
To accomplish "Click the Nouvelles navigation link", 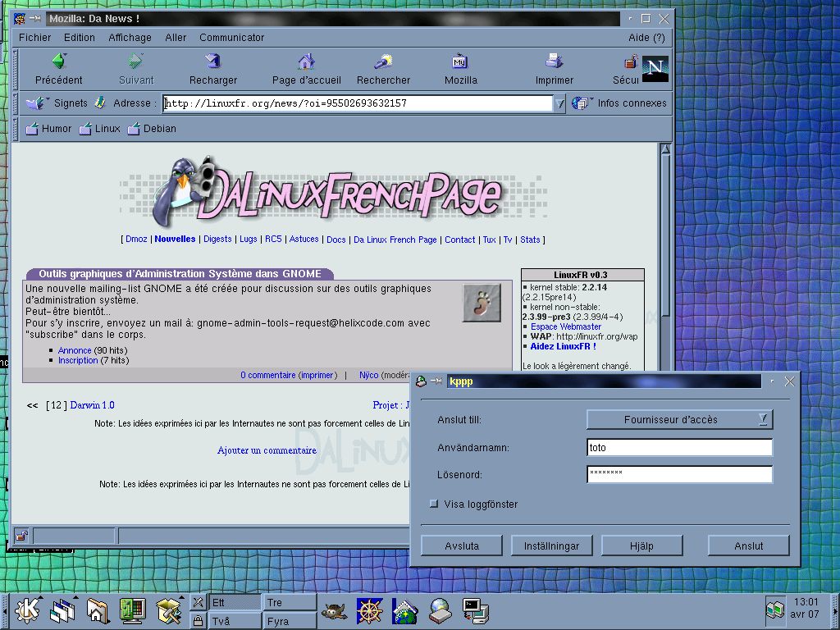I will pos(176,239).
